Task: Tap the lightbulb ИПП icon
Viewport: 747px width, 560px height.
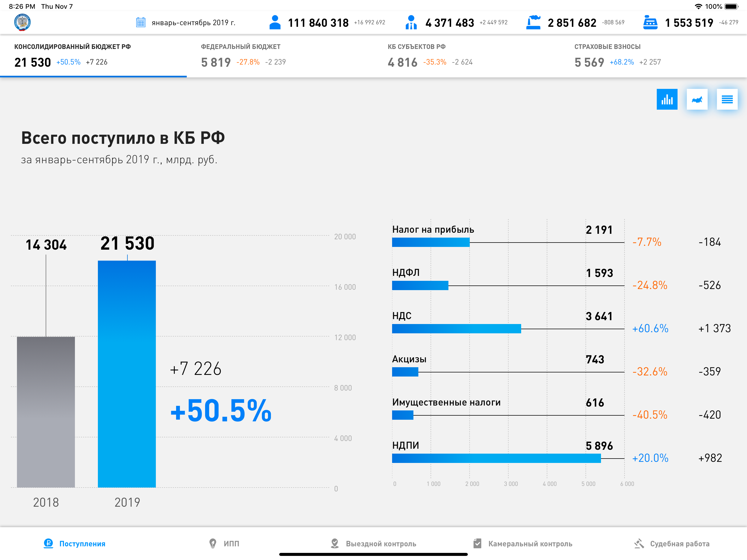Action: point(213,543)
